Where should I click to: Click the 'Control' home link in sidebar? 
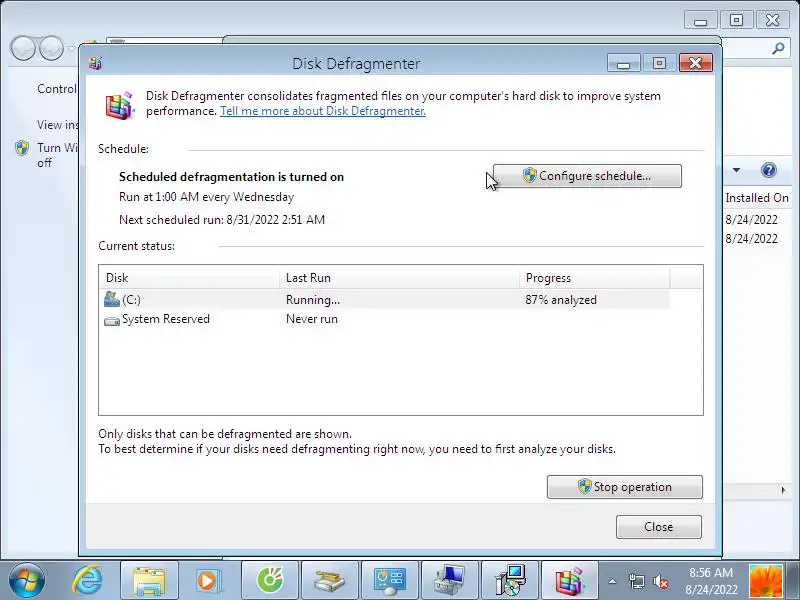point(57,89)
